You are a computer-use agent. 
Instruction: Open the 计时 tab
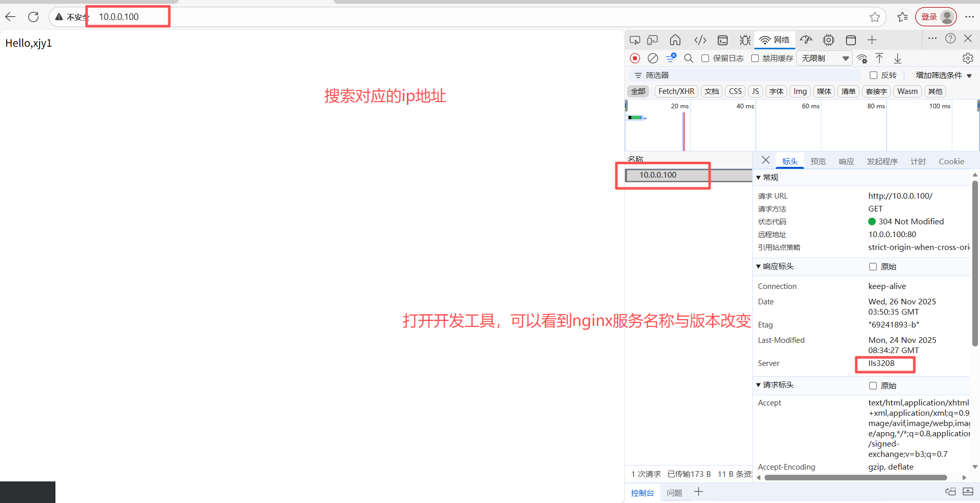(x=918, y=162)
